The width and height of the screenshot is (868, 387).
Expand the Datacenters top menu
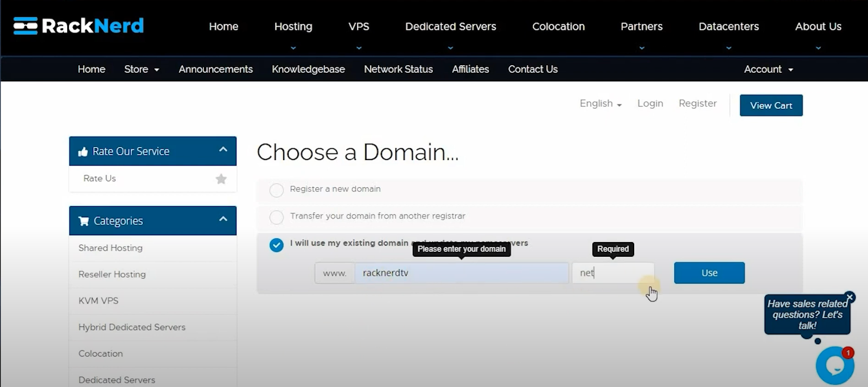point(729,26)
